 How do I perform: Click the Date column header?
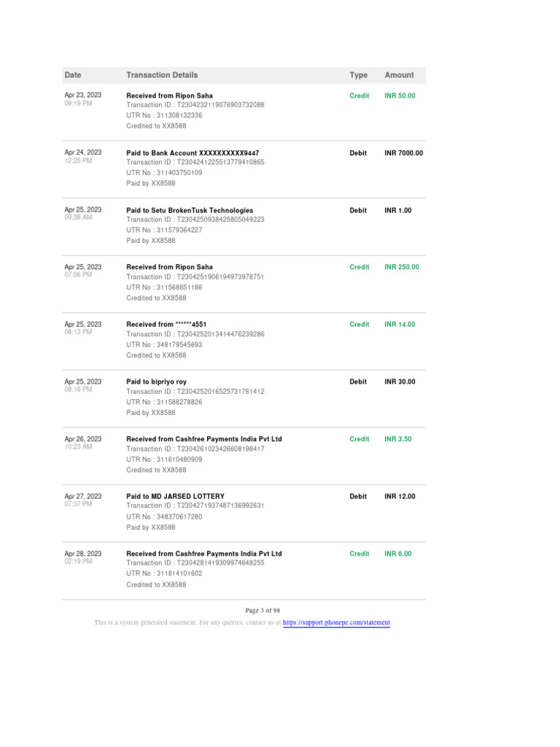(73, 75)
